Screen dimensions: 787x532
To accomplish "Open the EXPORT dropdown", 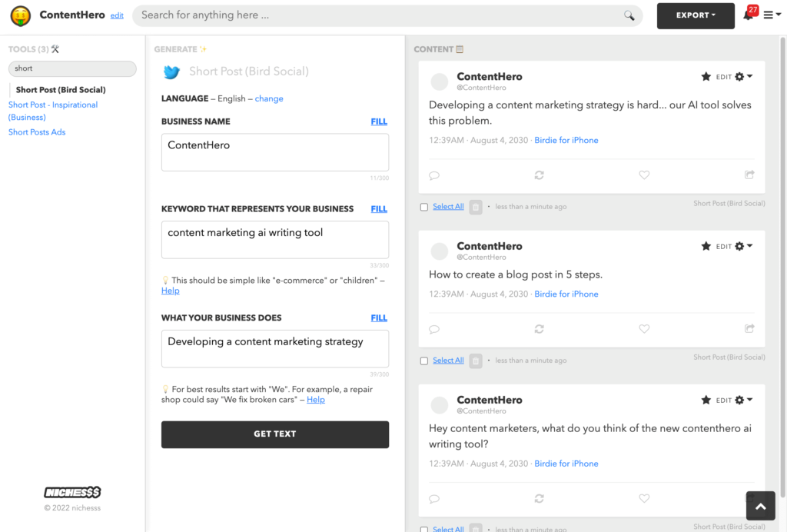I will (696, 15).
